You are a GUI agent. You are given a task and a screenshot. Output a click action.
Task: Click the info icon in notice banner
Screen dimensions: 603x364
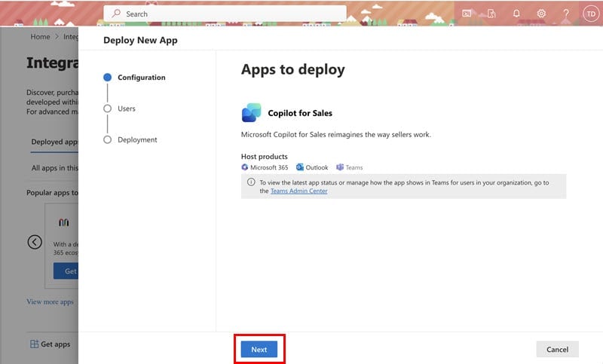(251, 182)
